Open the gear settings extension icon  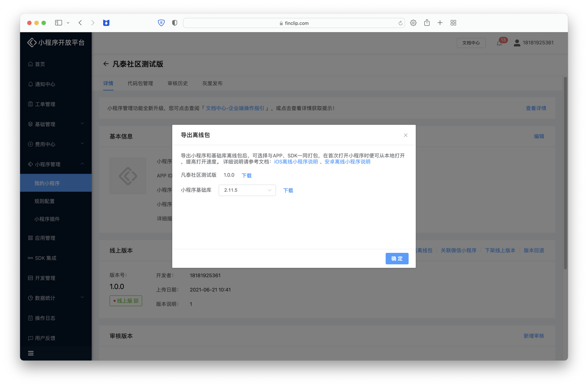(413, 23)
